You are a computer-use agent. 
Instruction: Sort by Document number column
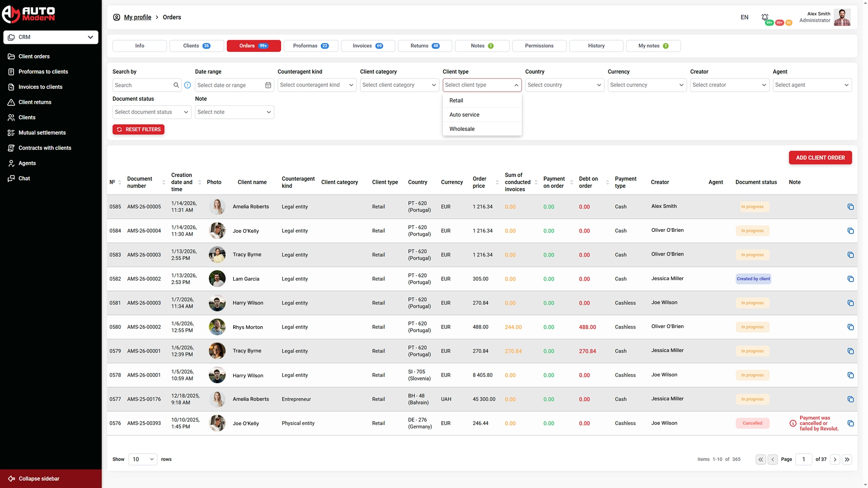[x=163, y=182]
